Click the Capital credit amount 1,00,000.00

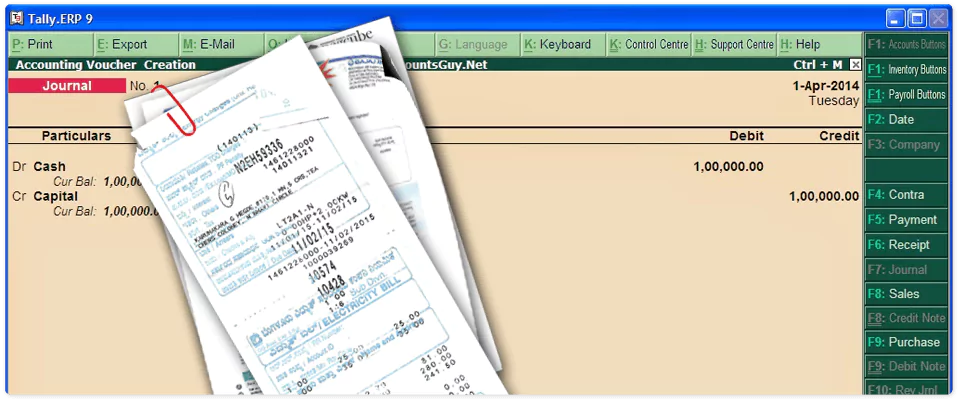824,196
